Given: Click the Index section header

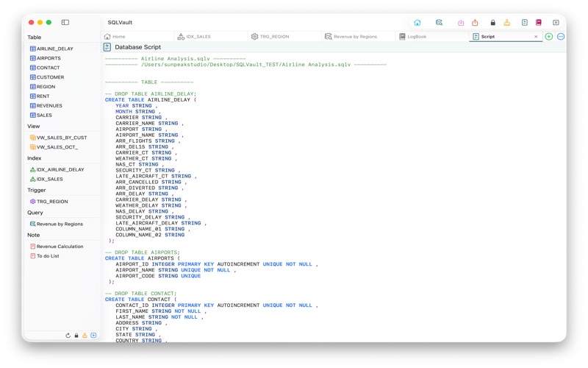Looking at the screenshot, I should pos(34,158).
